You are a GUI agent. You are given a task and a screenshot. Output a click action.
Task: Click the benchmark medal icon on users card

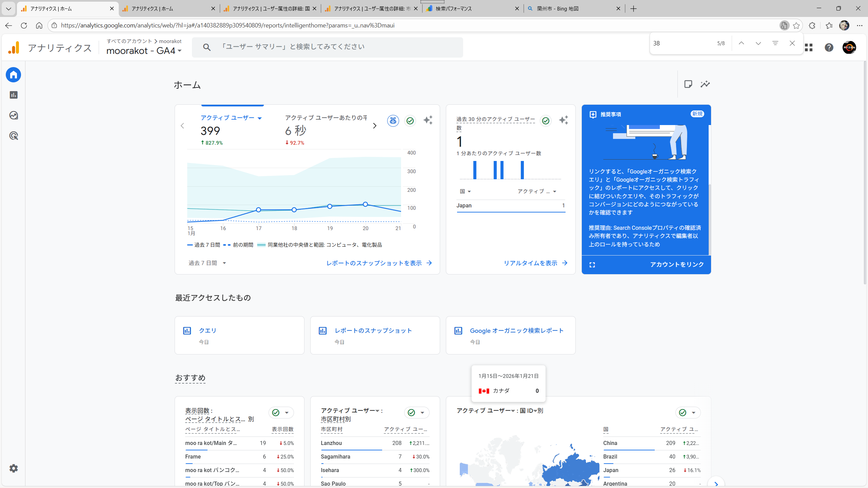[x=393, y=121]
